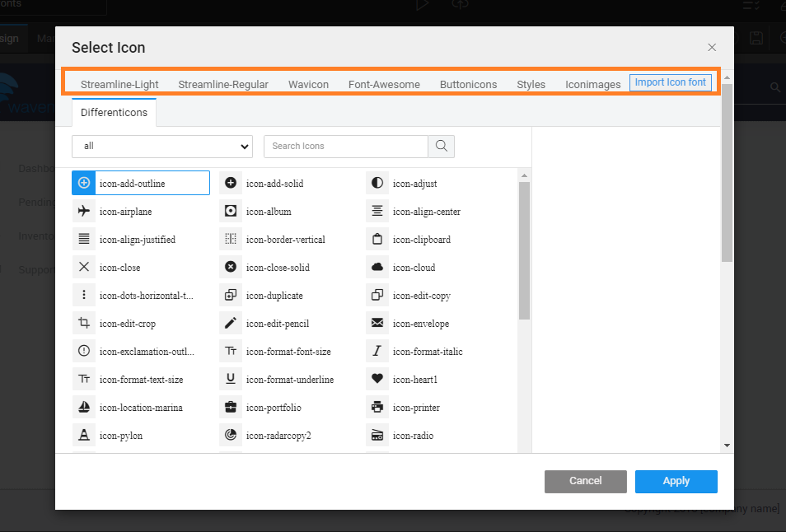The height and width of the screenshot is (532, 786).
Task: Open the Streamline-Light tab
Action: [119, 84]
